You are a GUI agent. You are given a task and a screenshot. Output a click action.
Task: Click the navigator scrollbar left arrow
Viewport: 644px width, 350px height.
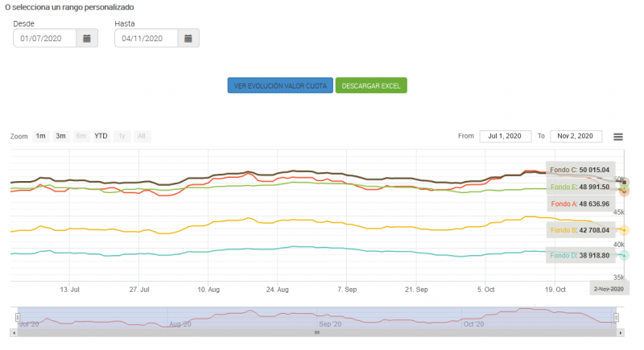(x=14, y=331)
